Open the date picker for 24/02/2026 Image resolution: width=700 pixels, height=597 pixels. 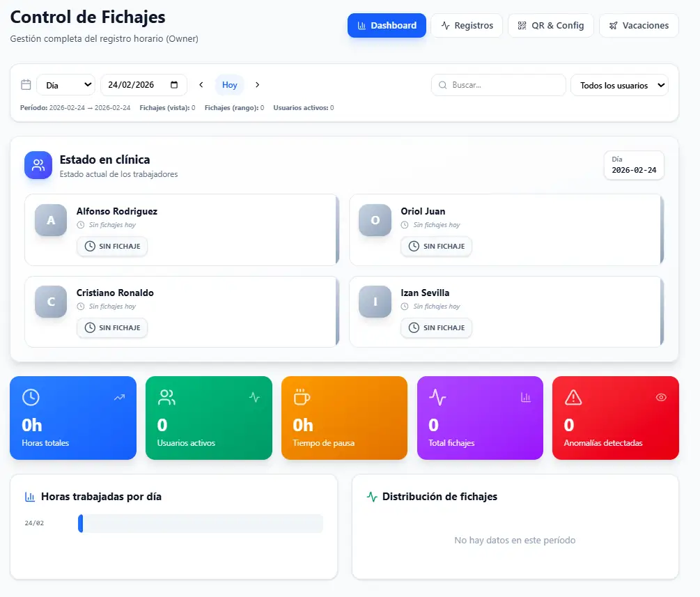coord(174,85)
